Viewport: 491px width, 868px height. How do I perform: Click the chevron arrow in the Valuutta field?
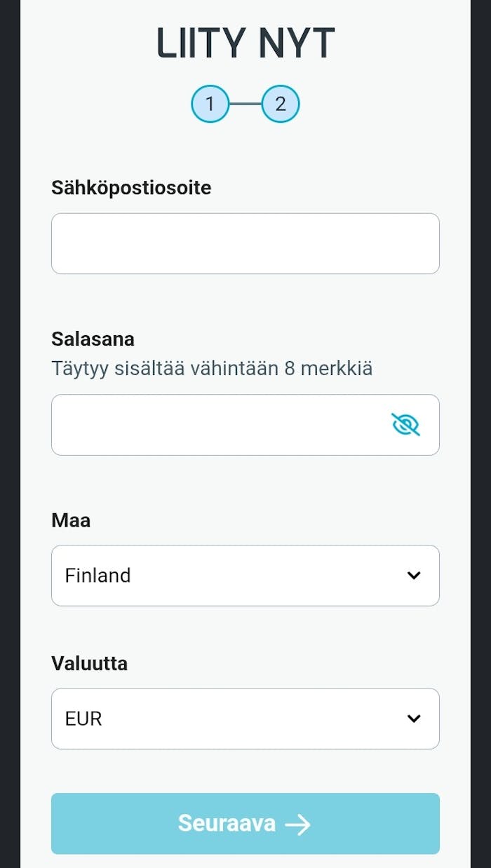(x=414, y=719)
